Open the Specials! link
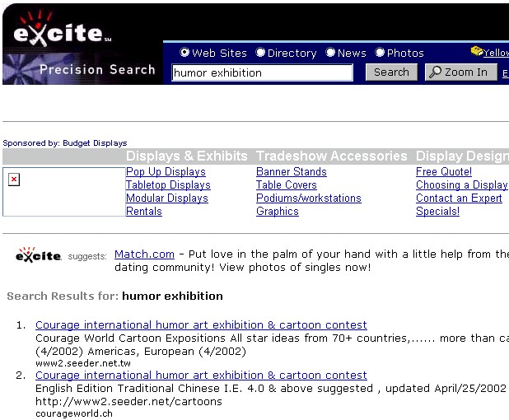 click(x=437, y=212)
